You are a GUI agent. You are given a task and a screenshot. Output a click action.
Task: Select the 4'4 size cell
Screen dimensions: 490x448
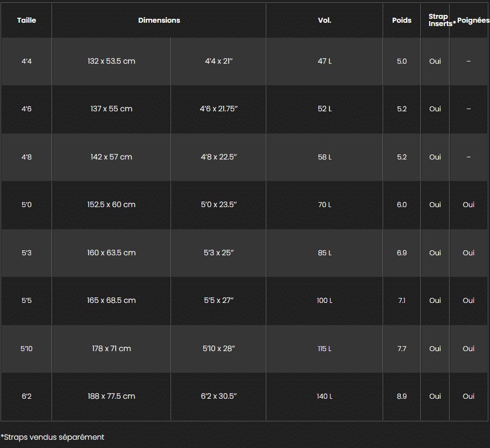click(27, 61)
